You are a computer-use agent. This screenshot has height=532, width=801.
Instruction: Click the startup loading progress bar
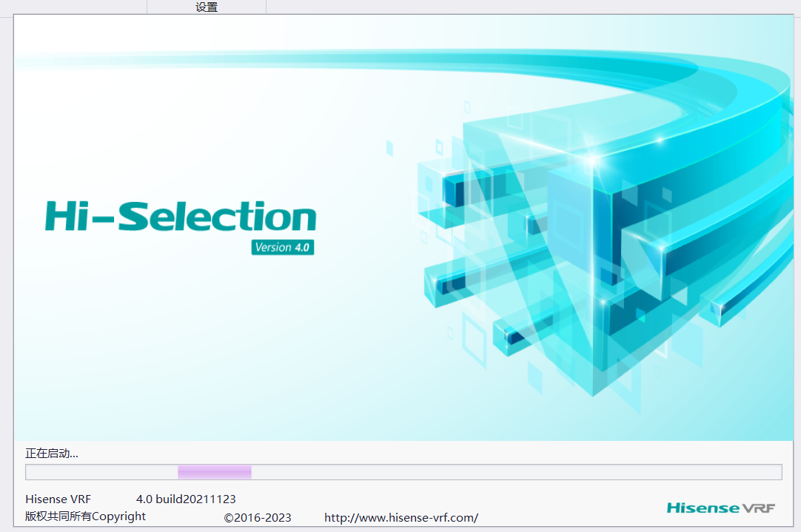click(x=403, y=472)
